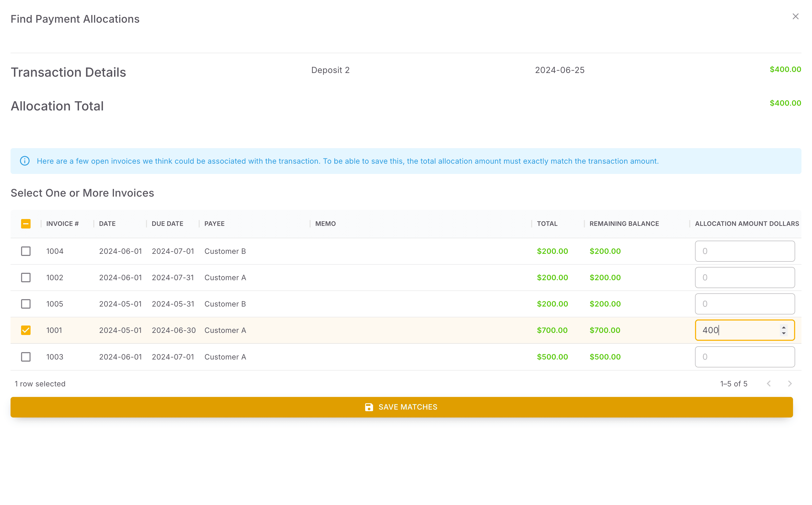Sort by Due Date column header
Screen dimensions: 812x505
tap(167, 224)
